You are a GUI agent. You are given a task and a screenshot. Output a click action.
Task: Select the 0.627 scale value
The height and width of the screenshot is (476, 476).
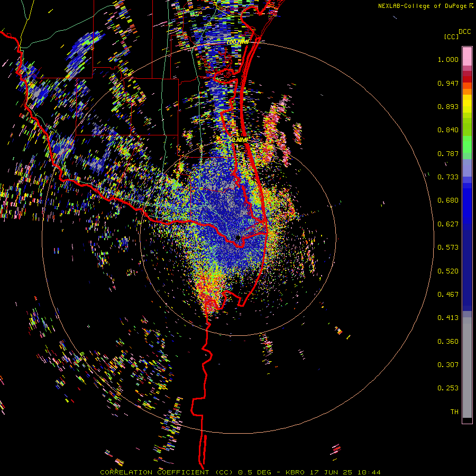(x=448, y=224)
